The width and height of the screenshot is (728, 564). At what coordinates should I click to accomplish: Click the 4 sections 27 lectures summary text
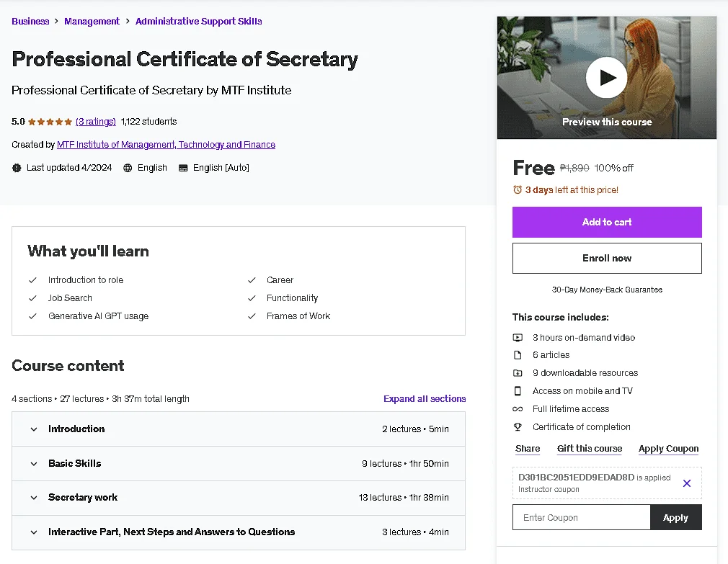coord(100,399)
